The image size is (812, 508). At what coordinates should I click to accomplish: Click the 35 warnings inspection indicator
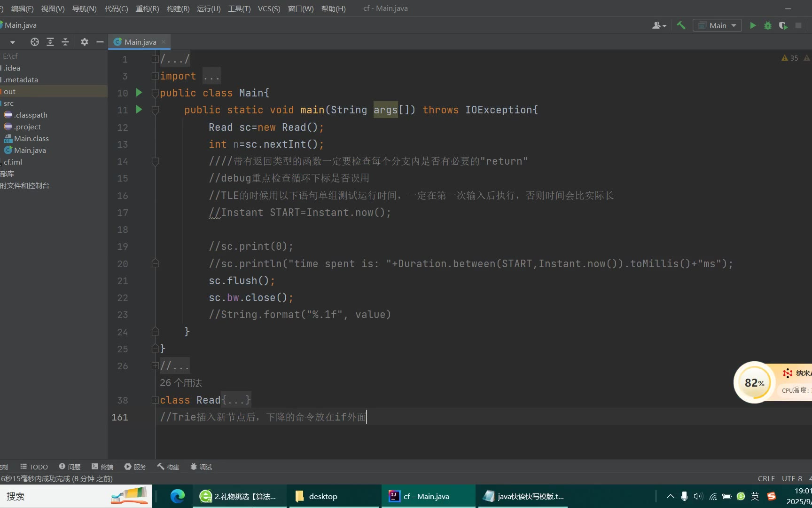pos(790,58)
